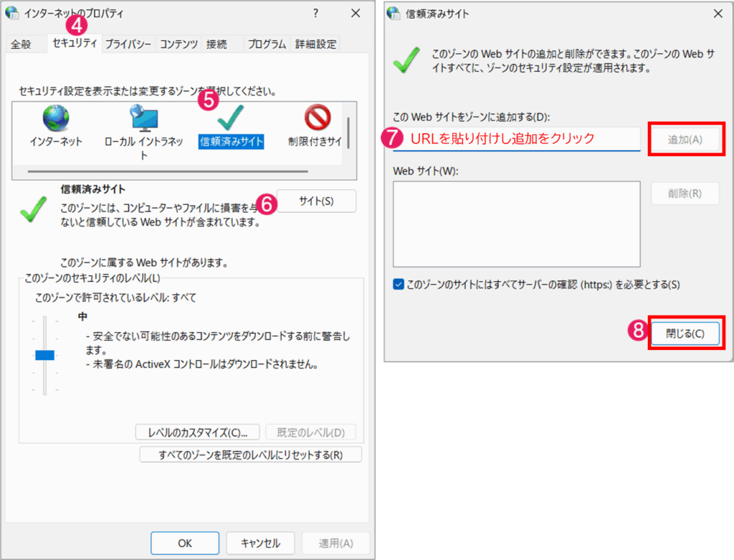
Task: Open the Content (コンテンツ) tab
Action: [x=178, y=44]
